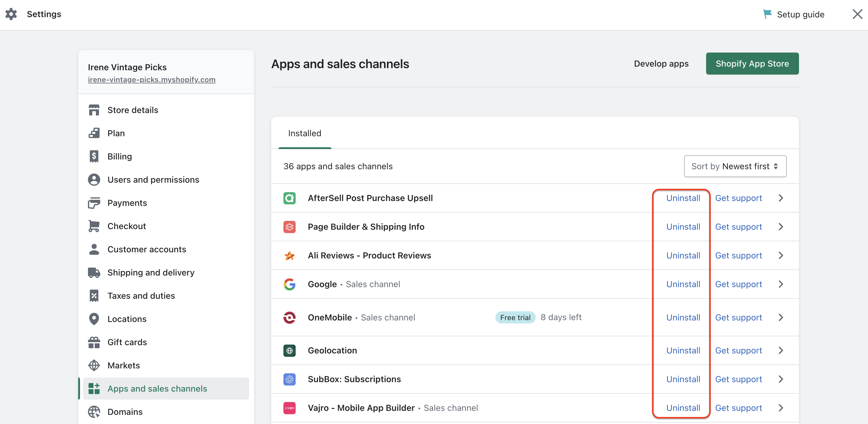
Task: Click the SubBox Subscriptions app icon
Action: tap(290, 378)
